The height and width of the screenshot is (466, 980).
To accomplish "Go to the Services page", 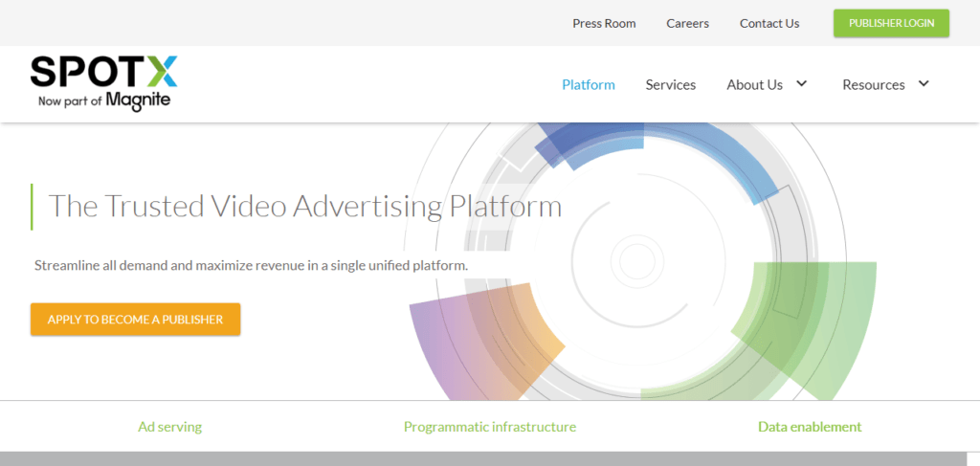I will click(670, 85).
